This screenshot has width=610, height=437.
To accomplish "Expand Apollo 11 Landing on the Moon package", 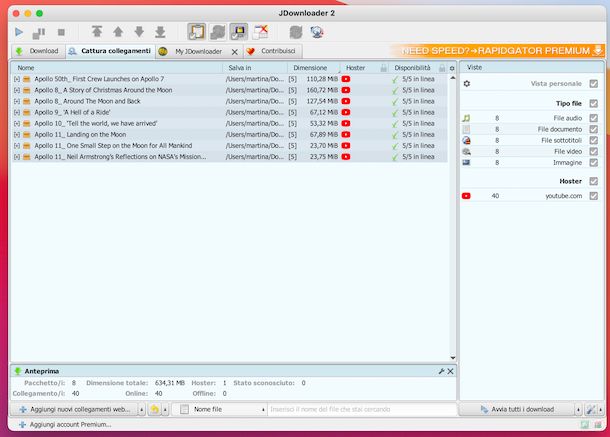I will [17, 135].
